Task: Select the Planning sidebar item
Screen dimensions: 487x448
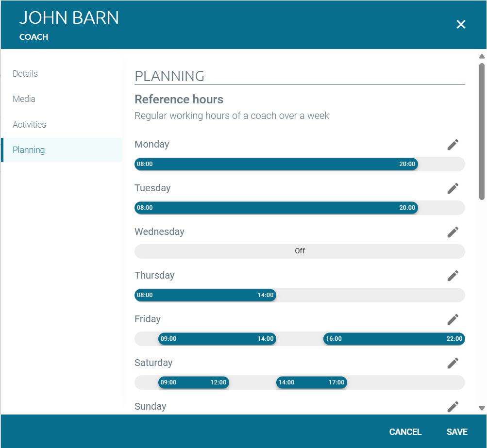Action: [x=29, y=150]
